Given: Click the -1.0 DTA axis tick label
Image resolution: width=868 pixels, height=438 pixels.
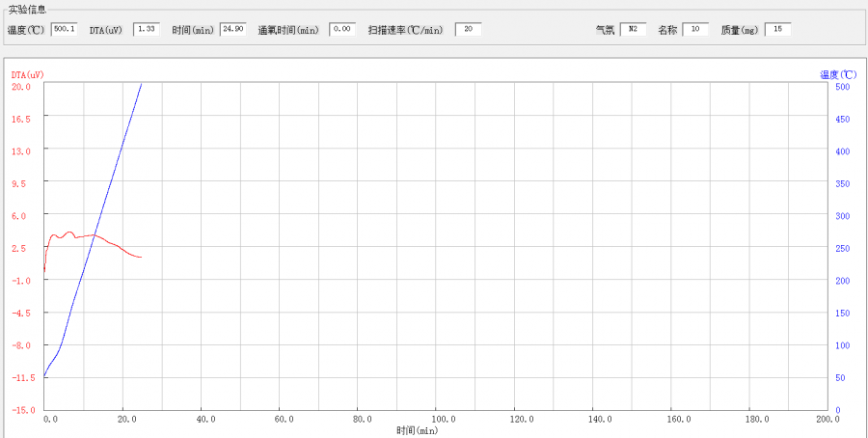Looking at the screenshot, I should point(21,280).
